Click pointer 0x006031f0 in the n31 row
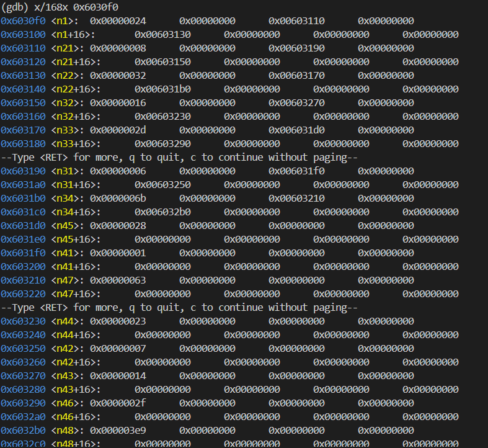This screenshot has width=488, height=448. (x=296, y=171)
